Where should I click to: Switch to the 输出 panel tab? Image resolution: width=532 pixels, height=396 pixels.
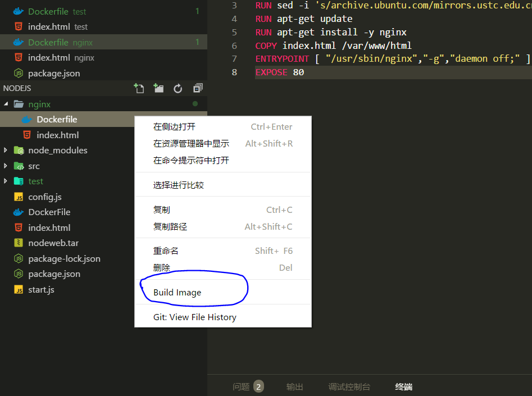(x=294, y=386)
